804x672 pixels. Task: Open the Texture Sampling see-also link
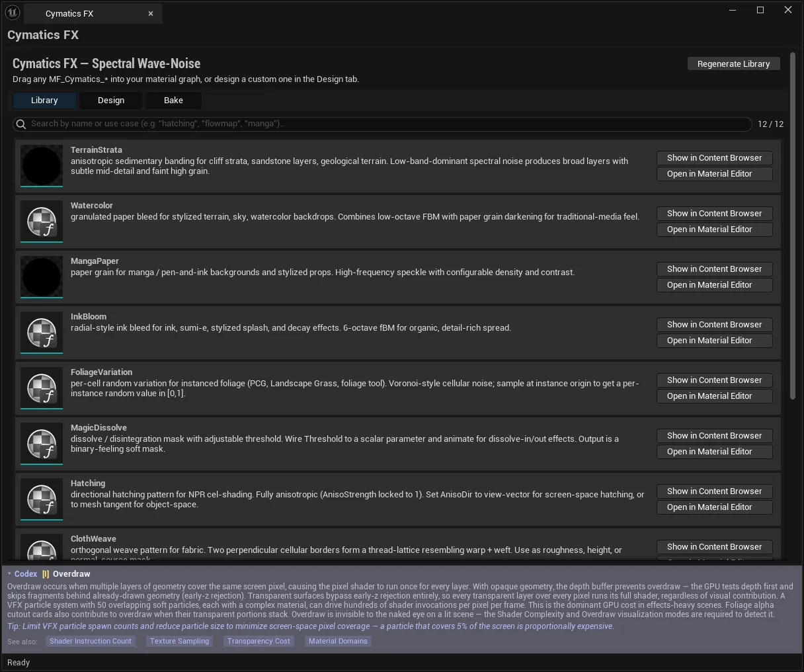coord(179,641)
